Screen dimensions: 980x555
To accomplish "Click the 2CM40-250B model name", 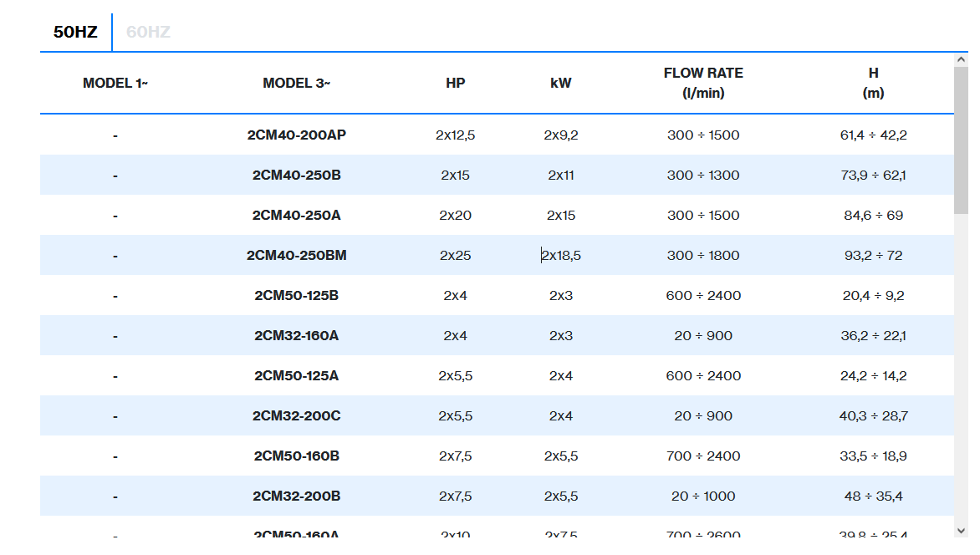I will point(296,176).
